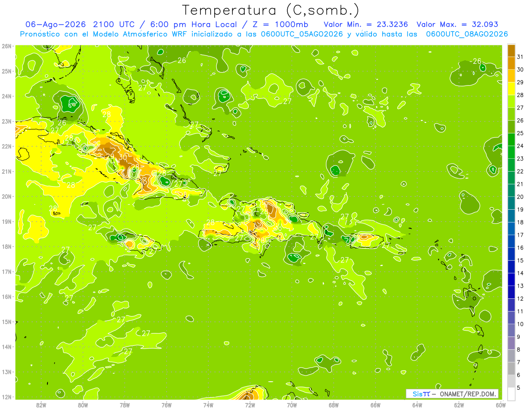Screen dimensions: 532x411
Task: Select valid-until time "0600UTC_08AGO2026"
Action: coord(467,34)
